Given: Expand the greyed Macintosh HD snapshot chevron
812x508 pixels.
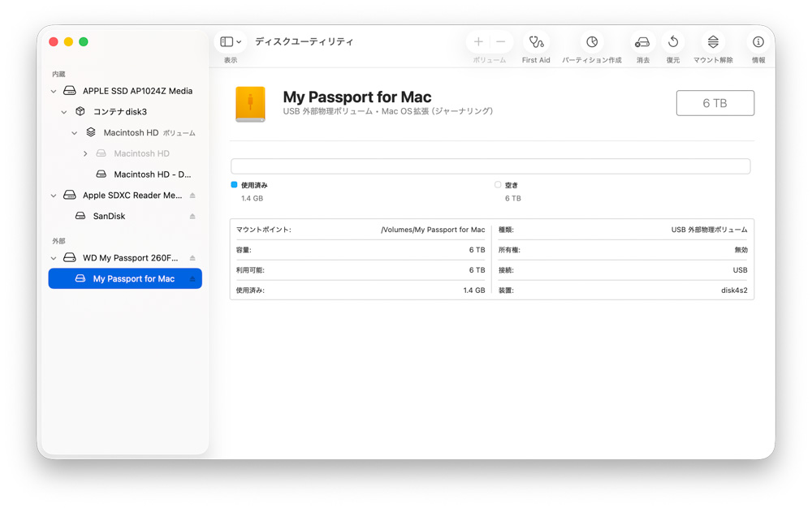Looking at the screenshot, I should [x=85, y=153].
